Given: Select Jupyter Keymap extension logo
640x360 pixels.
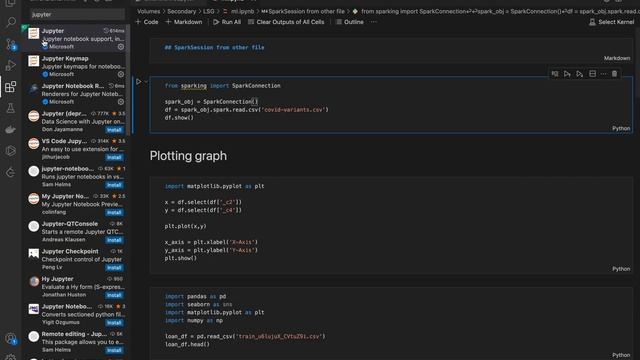Looking at the screenshot, I should point(33,61).
